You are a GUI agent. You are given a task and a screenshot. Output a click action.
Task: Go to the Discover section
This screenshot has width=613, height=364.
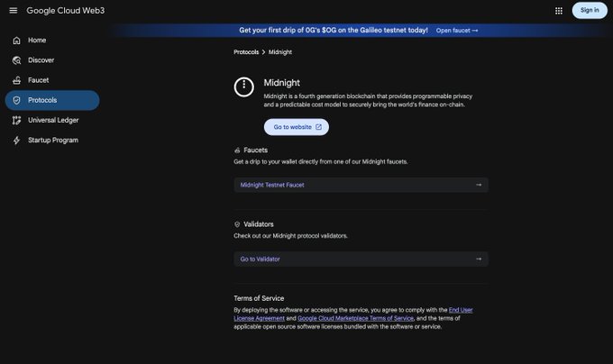[52, 60]
